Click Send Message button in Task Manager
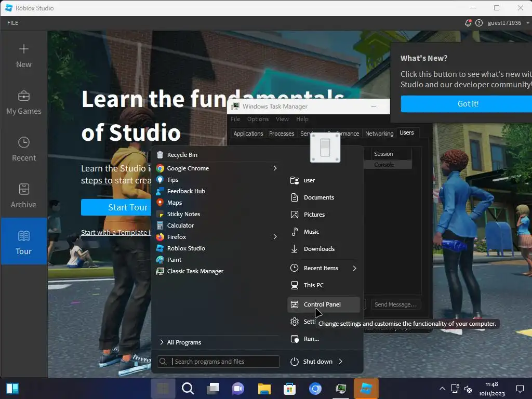The image size is (532, 399). [395, 304]
